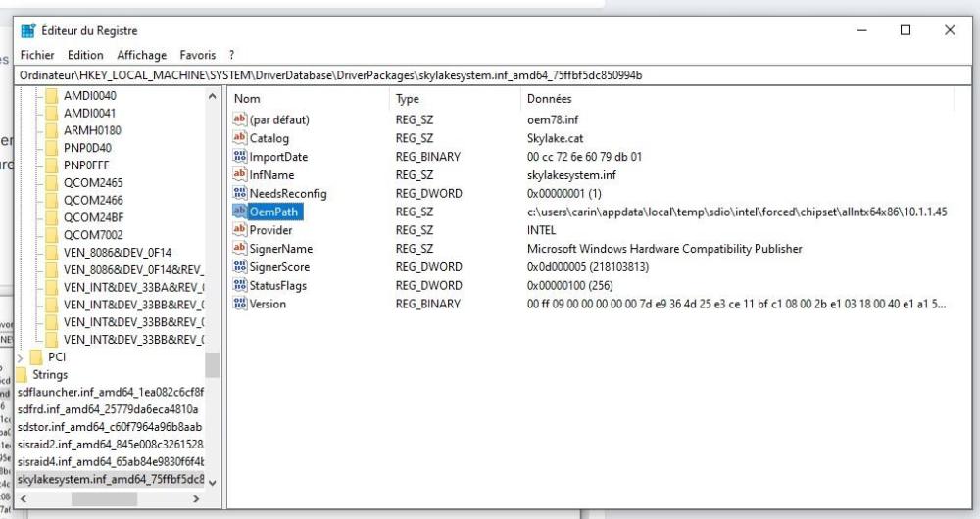Select the SignerScore DWORD value icon
The height and width of the screenshot is (519, 980).
pyautogui.click(x=239, y=266)
